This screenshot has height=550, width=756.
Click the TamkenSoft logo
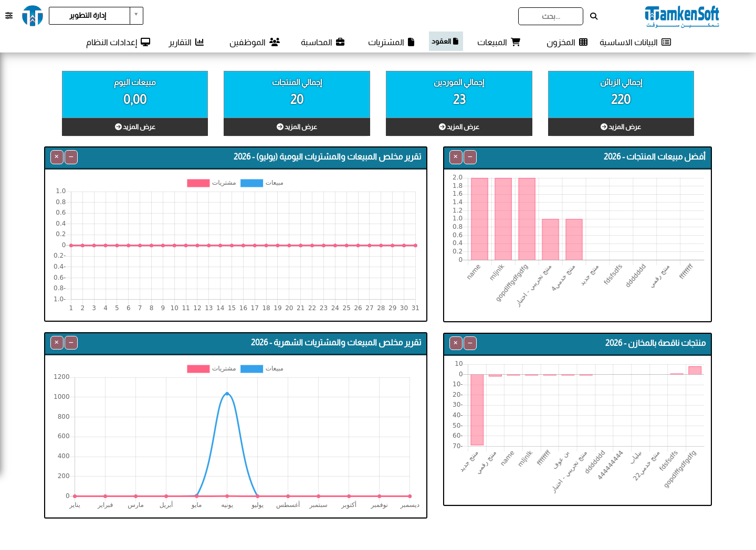[x=682, y=16]
